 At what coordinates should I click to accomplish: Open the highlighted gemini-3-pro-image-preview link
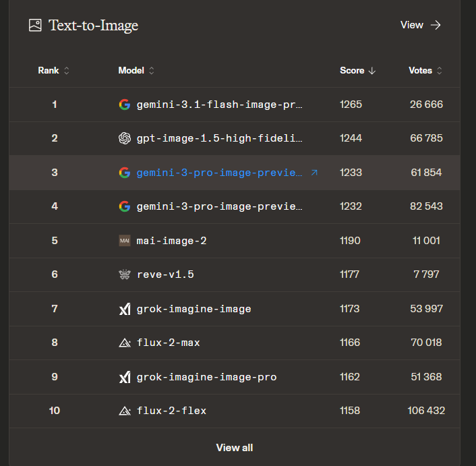point(219,173)
